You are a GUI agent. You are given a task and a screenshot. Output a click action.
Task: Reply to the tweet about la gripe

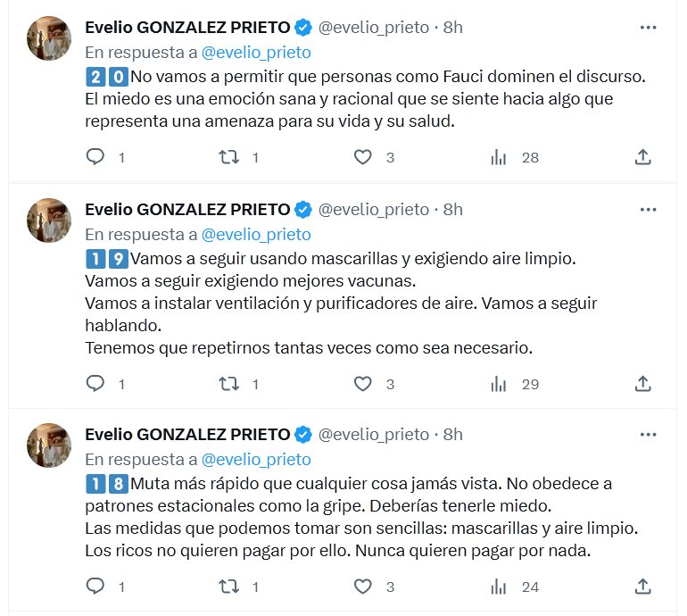(x=95, y=587)
